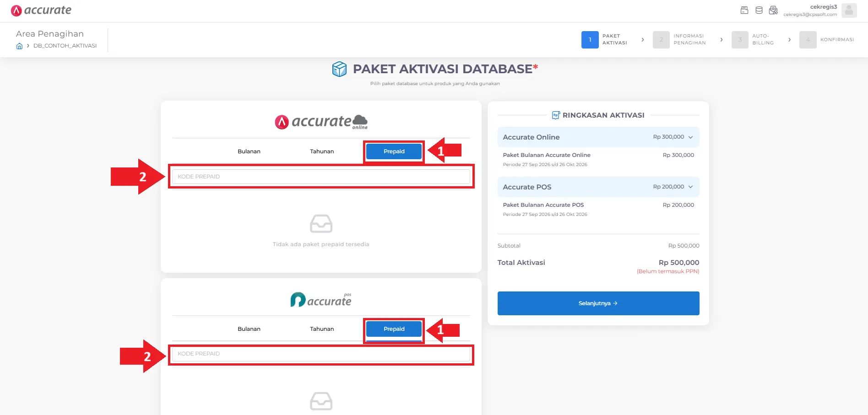Open the database cylinder icon in the header
This screenshot has height=415, width=868.
[759, 10]
